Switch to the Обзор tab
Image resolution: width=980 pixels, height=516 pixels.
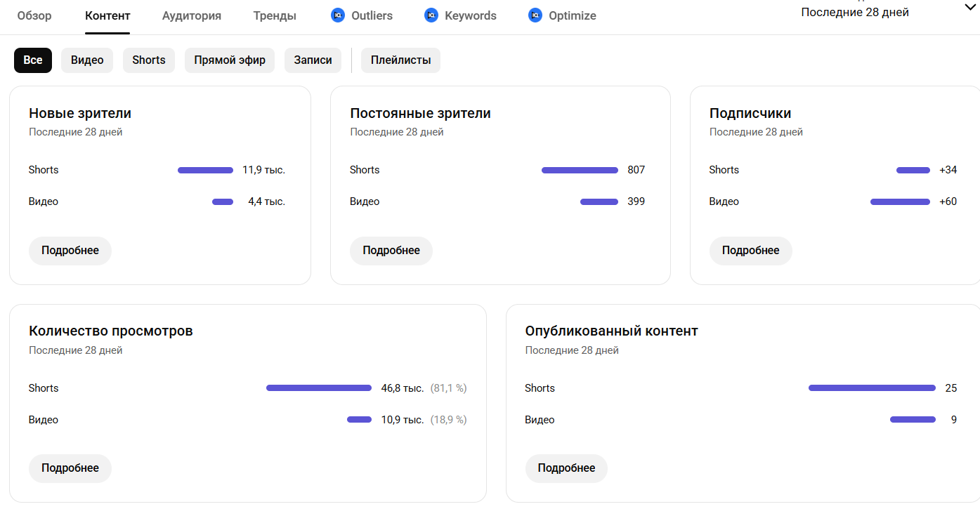tap(34, 15)
